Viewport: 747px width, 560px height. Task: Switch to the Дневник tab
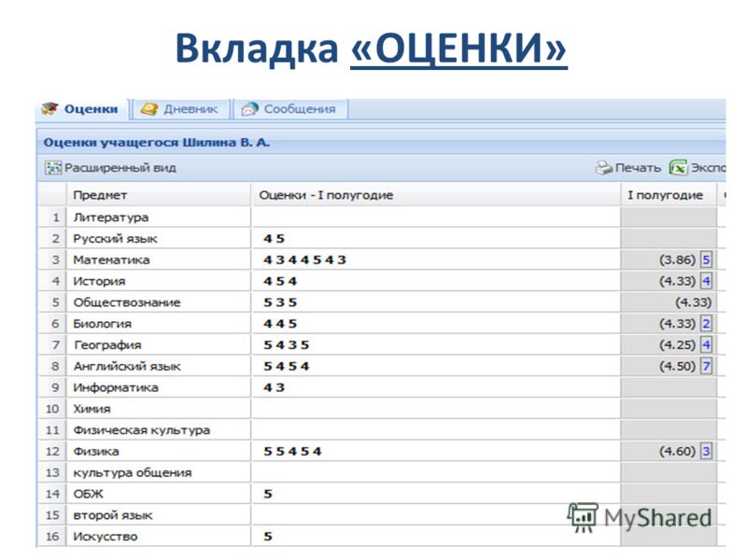point(181,109)
